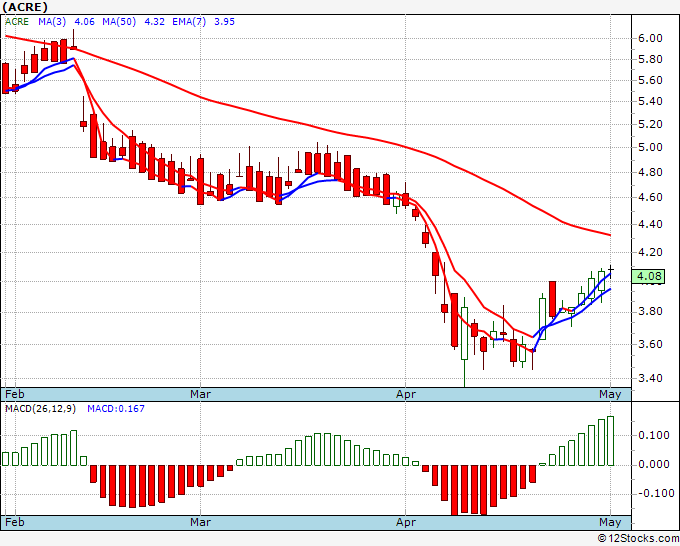Click the 5.40 price axis label

pyautogui.click(x=650, y=101)
